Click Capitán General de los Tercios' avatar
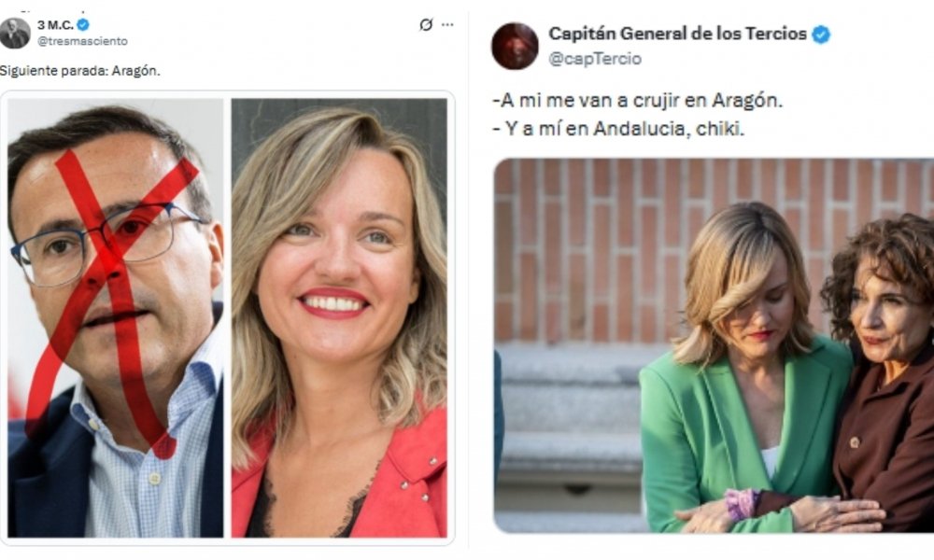The height and width of the screenshot is (560, 934). click(515, 46)
